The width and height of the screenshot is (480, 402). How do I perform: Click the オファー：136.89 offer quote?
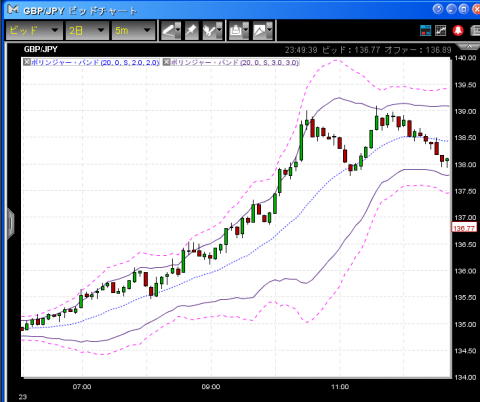418,50
